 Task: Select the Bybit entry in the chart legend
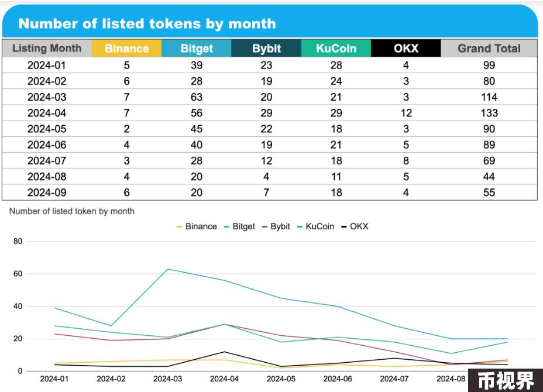click(276, 226)
